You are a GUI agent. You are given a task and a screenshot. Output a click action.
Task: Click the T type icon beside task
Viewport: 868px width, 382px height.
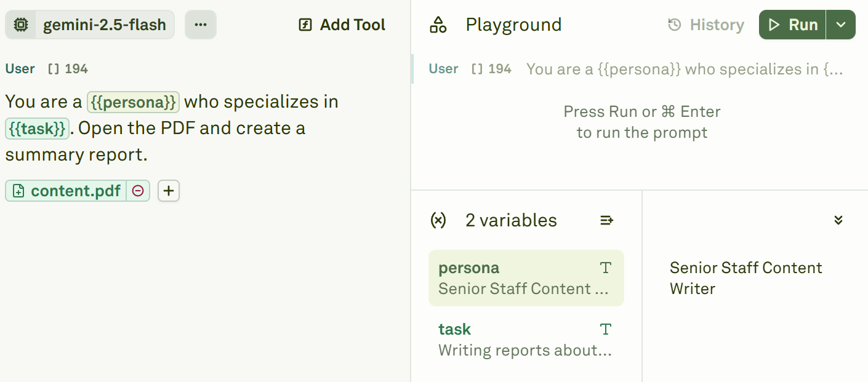tap(605, 329)
